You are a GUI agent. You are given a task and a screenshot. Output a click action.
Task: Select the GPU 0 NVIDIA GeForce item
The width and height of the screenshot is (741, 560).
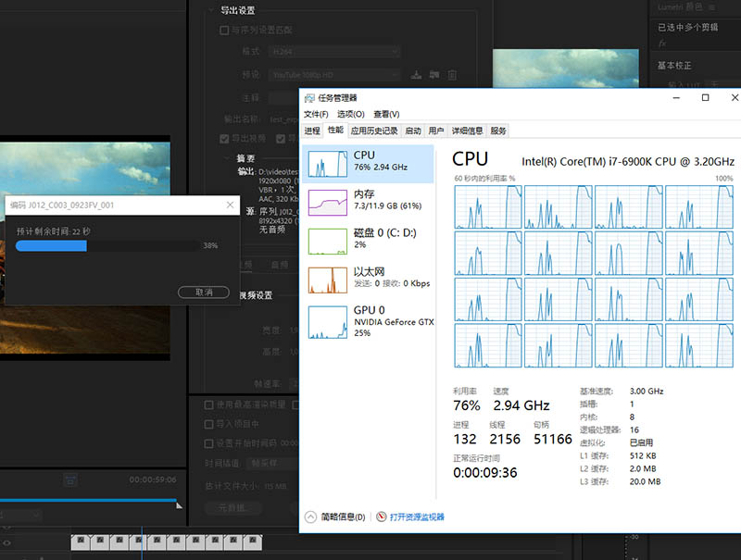pos(368,322)
